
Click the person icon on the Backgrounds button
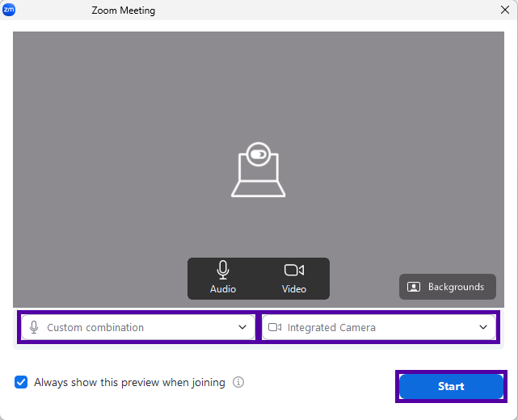pos(414,287)
